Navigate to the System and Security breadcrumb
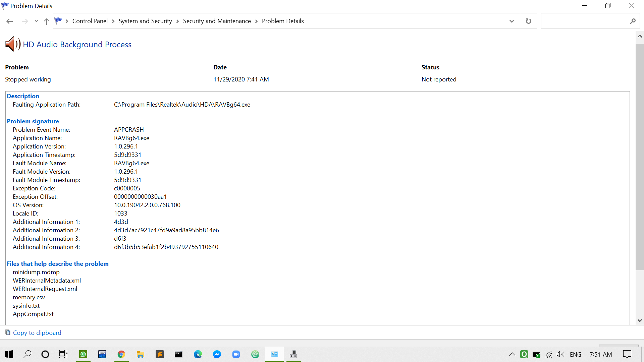644x362 pixels. pos(145,21)
